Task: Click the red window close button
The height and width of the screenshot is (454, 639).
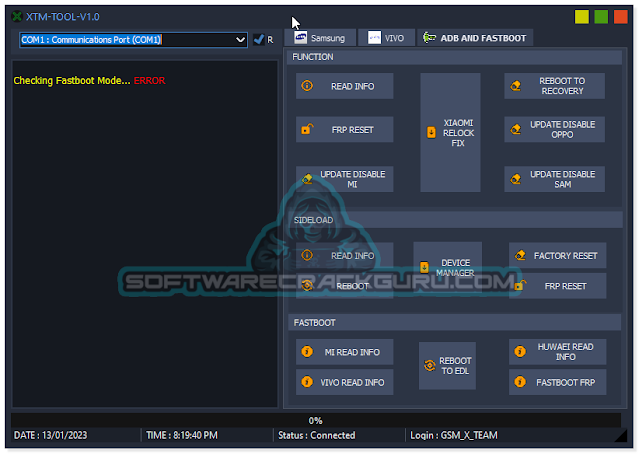Action: [x=621, y=17]
